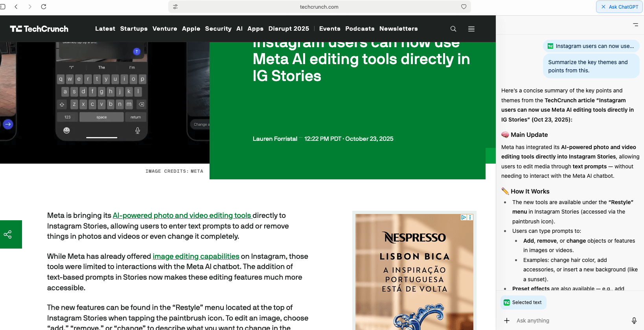
Task: Open the AI nav section
Action: coord(239,29)
